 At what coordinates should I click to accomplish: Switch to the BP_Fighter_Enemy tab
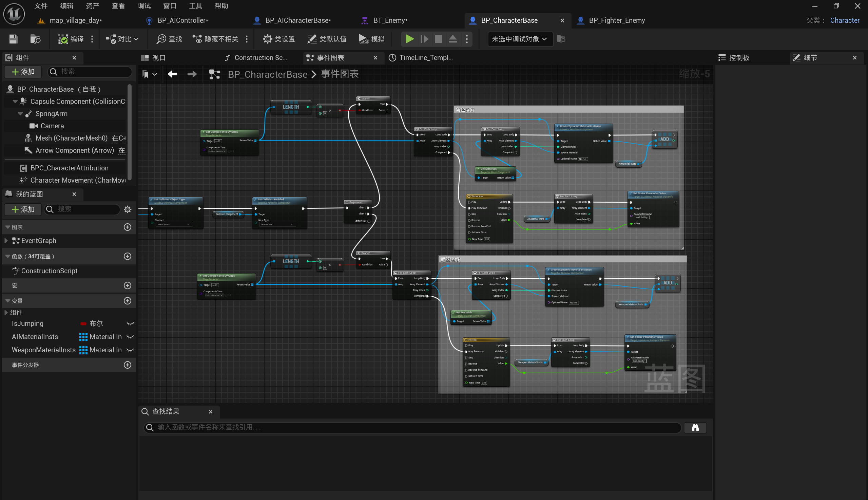pos(616,20)
